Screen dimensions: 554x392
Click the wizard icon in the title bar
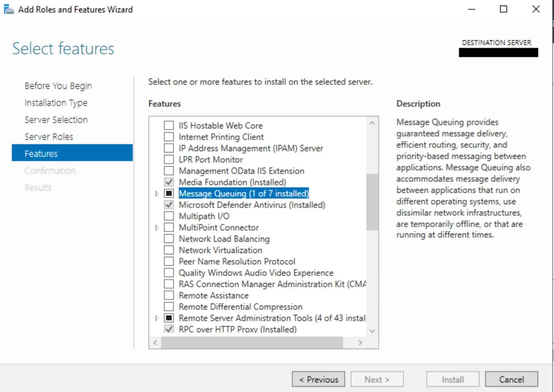(x=9, y=9)
